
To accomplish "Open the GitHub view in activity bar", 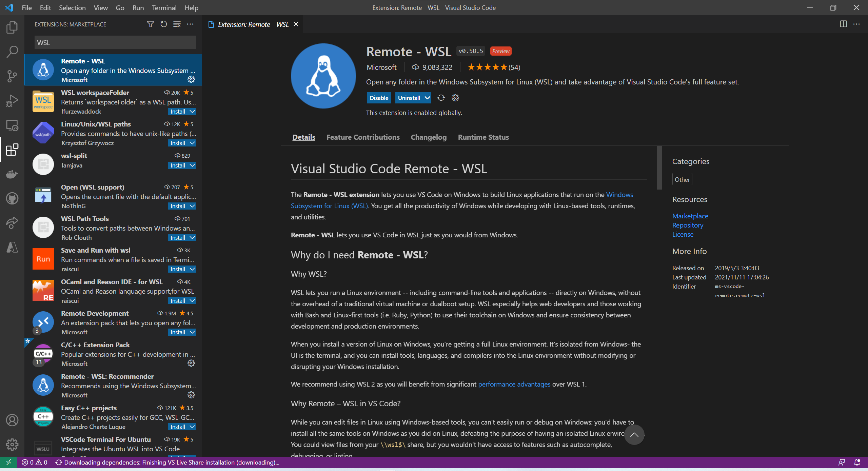I will (x=12, y=198).
